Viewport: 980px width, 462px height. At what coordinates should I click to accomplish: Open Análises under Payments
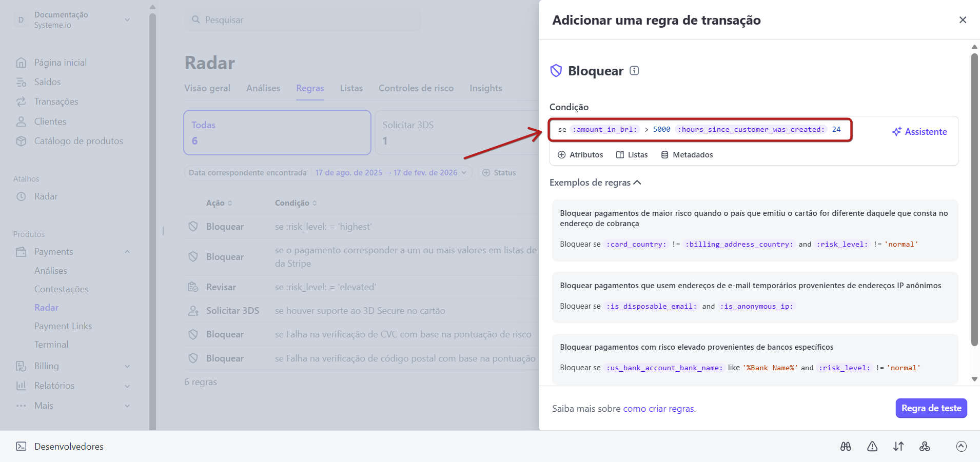(51, 271)
